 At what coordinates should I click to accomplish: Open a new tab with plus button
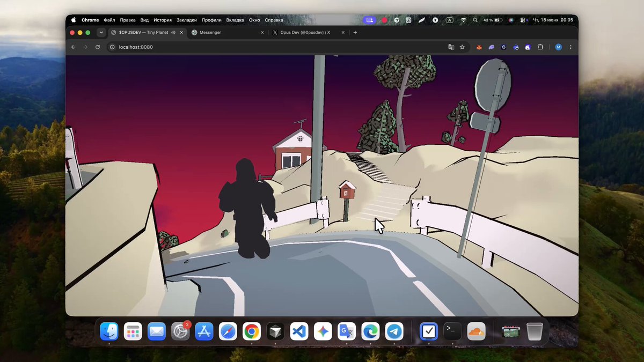[x=355, y=33]
